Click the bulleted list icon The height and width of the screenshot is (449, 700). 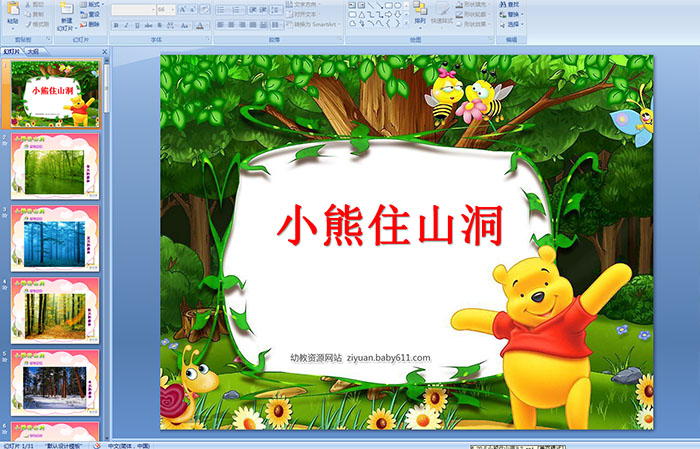(x=221, y=10)
